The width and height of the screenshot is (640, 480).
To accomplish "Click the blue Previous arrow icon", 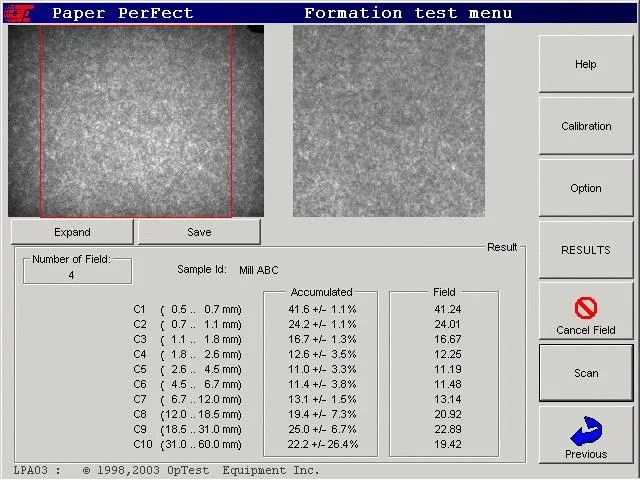I will coord(586,431).
